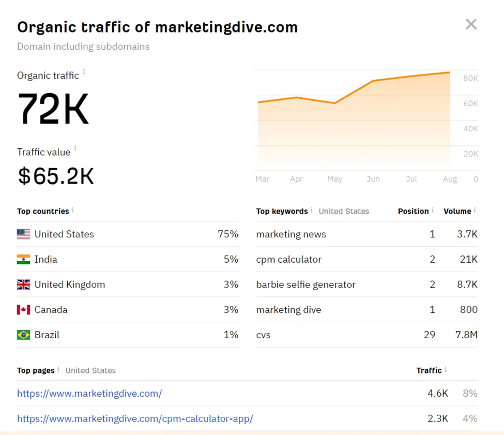Screen dimensions: 504x435
Task: Select the 'cpm calculator' keyword row
Action: coord(288,259)
